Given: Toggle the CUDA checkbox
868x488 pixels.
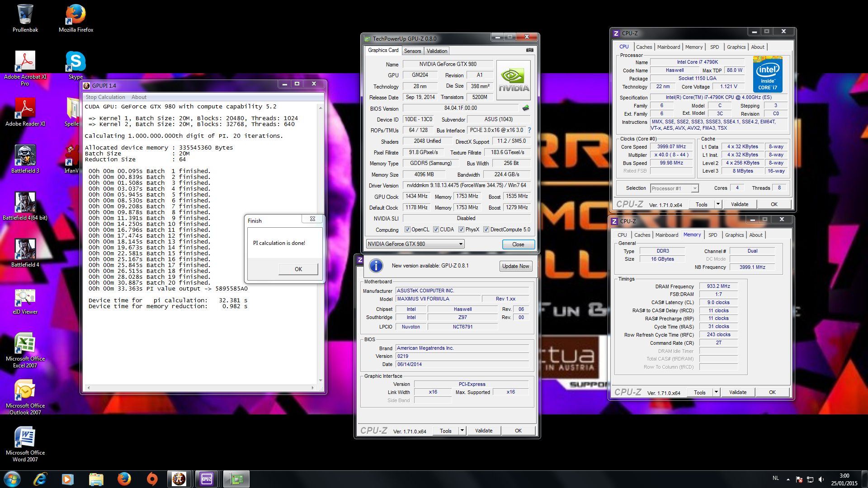Looking at the screenshot, I should tap(436, 230).
